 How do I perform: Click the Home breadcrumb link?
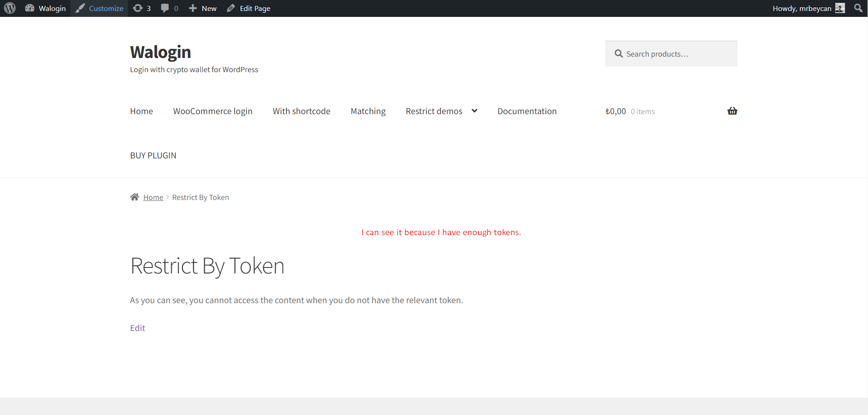pos(153,197)
